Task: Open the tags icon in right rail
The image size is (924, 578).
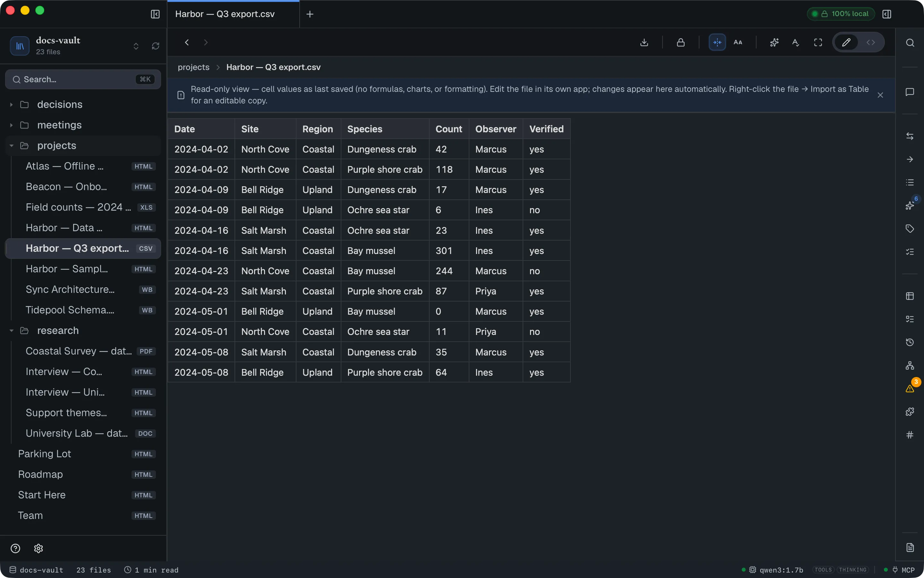Action: click(x=910, y=229)
